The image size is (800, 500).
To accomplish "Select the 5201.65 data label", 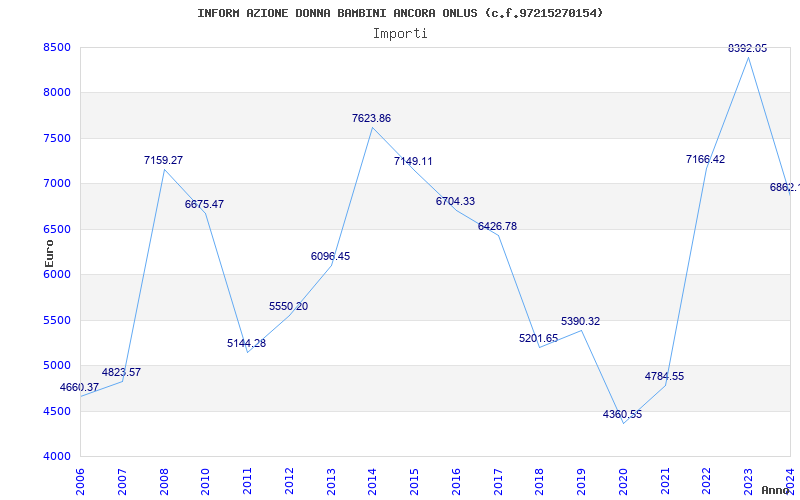I will tap(538, 338).
